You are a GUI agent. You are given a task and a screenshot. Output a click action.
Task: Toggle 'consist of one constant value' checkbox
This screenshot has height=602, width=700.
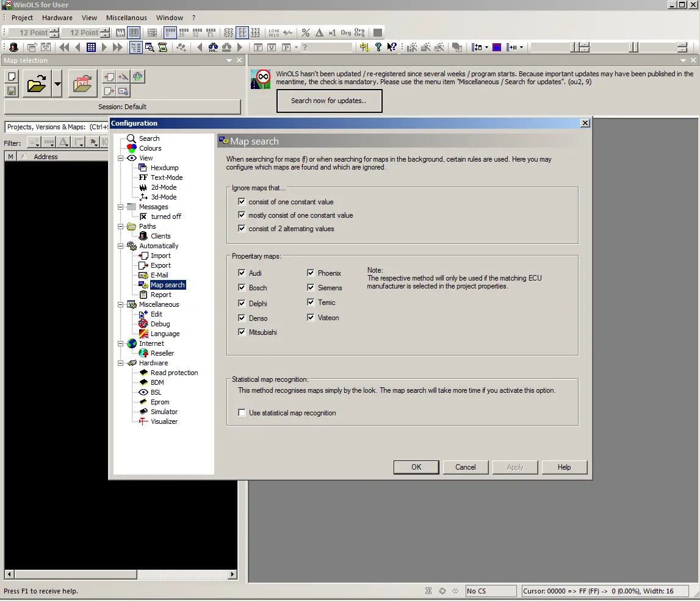pyautogui.click(x=242, y=202)
